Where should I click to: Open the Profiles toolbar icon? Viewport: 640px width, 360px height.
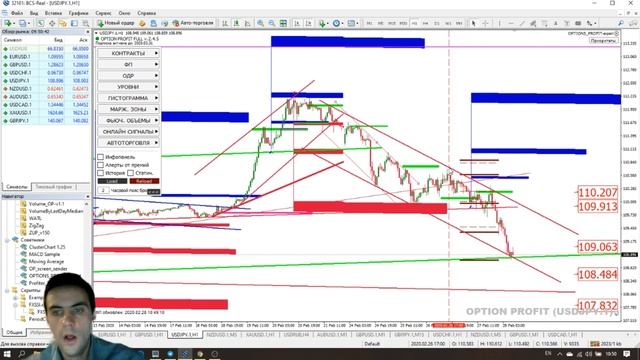pyautogui.click(x=23, y=23)
